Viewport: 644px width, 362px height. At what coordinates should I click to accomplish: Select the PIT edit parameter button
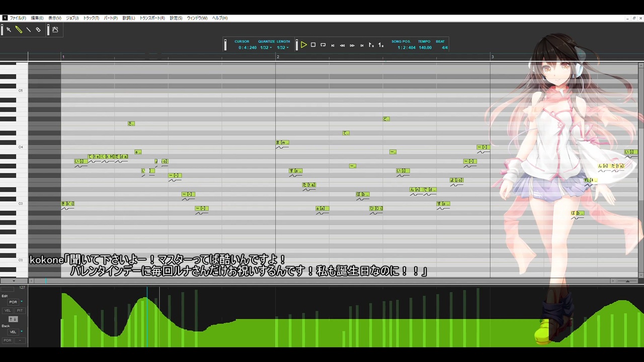(x=20, y=311)
